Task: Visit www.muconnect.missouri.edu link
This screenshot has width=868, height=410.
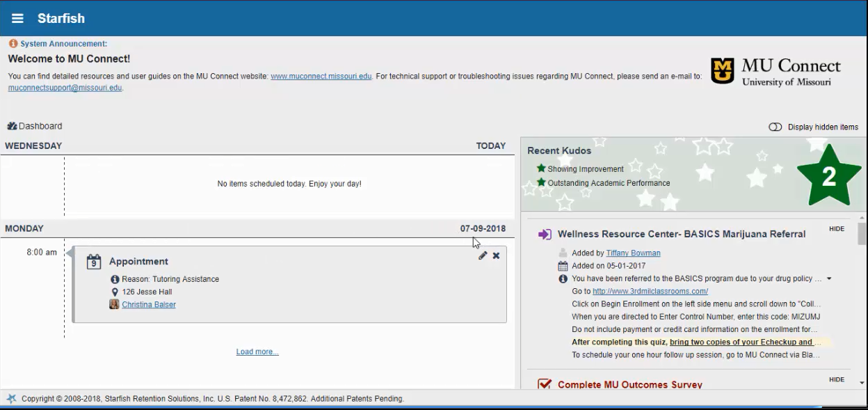Action: pyautogui.click(x=321, y=77)
